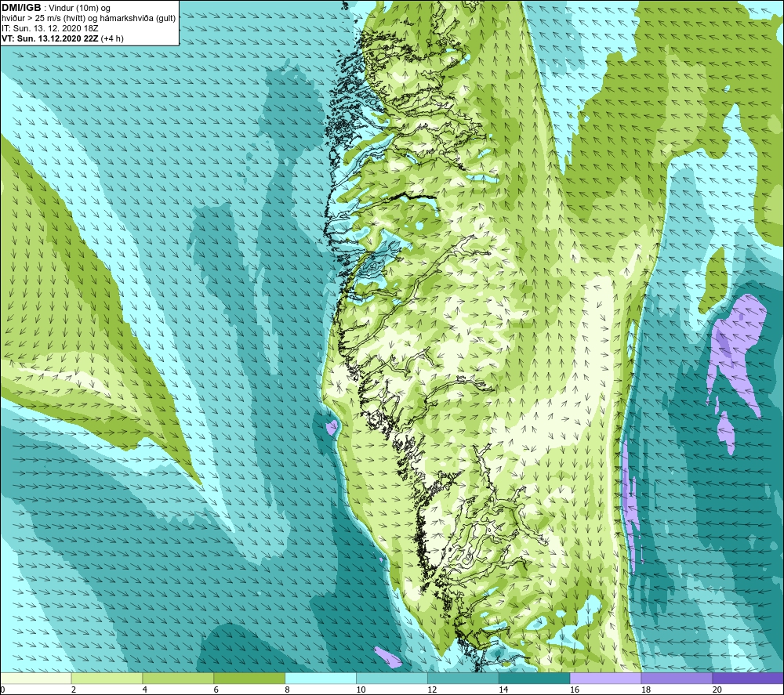The width and height of the screenshot is (784, 695).
Task: Click the legend value '0'
Action: pos(2,690)
